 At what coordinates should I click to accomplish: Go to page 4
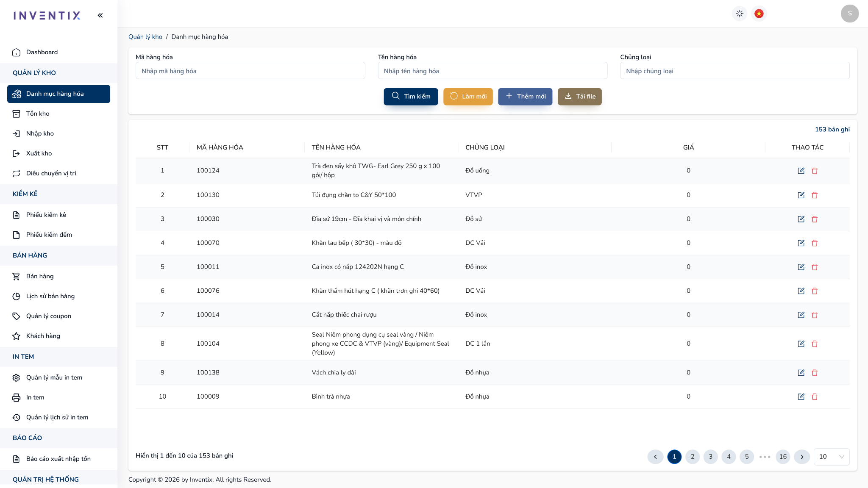tap(729, 457)
